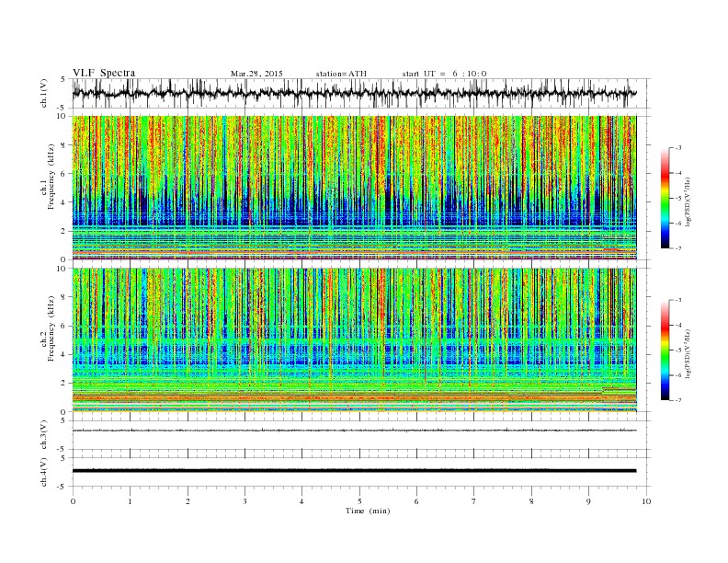Click the "5" minute tick on the time axis
Viewport: 728px width, 563px height.
359,501
